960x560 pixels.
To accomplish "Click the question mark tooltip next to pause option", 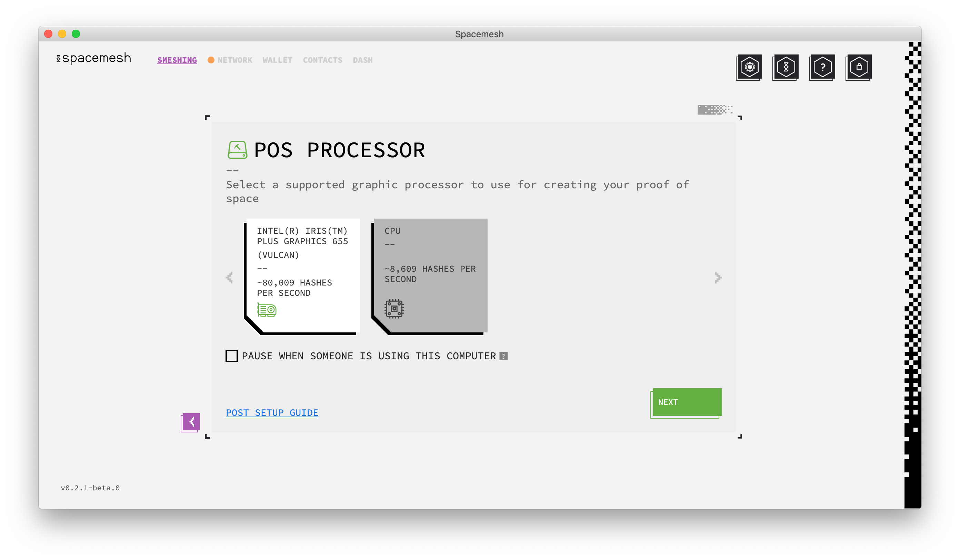I will point(503,356).
